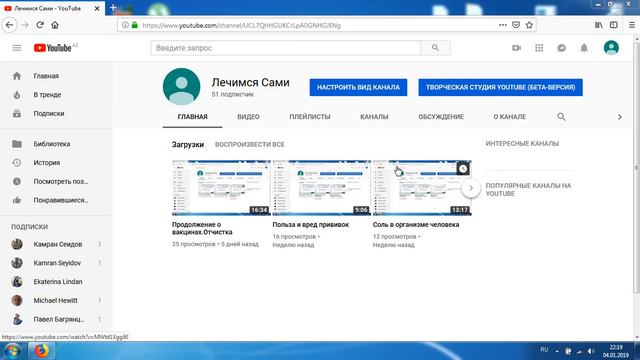The width and height of the screenshot is (640, 360).
Task: Switch to the О КАНАЛЕ tab
Action: click(x=509, y=117)
